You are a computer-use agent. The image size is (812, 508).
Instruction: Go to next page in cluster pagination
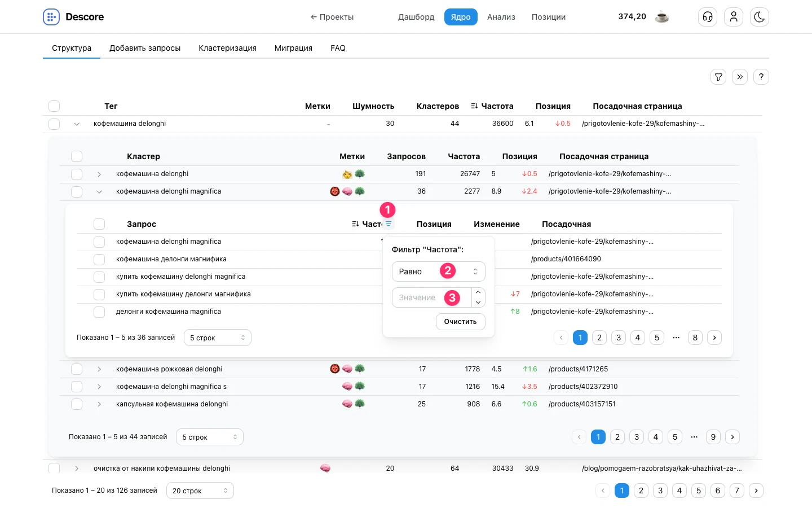pos(732,437)
